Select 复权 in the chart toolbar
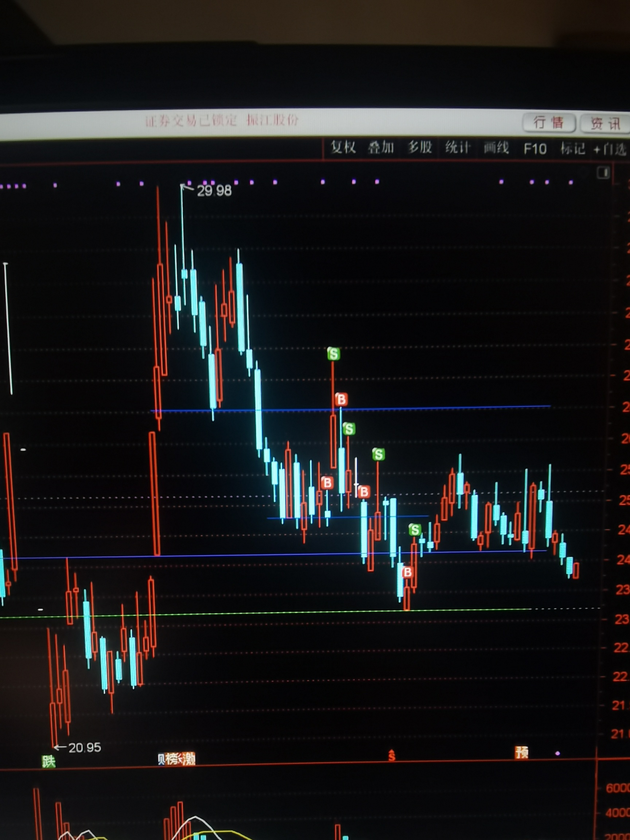 (343, 147)
